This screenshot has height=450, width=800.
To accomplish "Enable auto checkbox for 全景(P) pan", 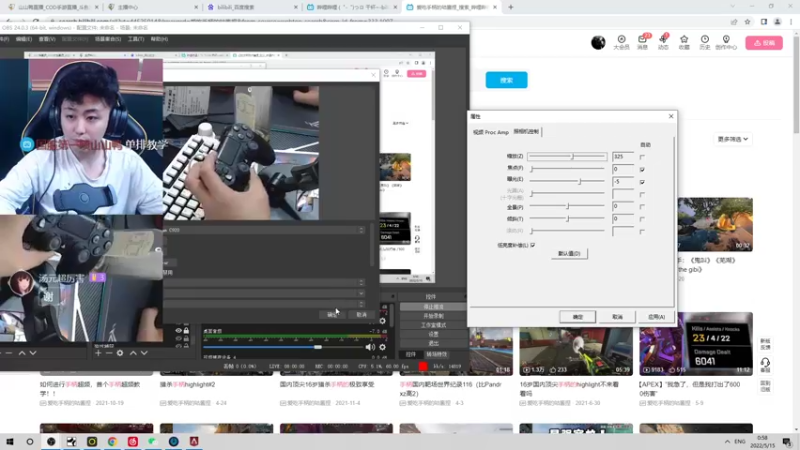I will click(642, 207).
